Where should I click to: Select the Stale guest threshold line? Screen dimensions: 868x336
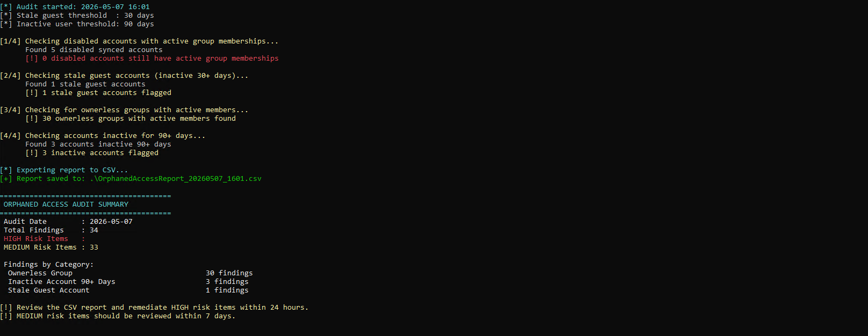pos(77,16)
